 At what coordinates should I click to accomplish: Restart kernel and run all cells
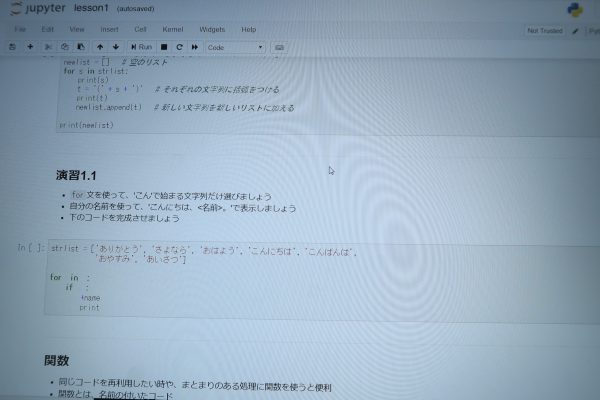(195, 47)
